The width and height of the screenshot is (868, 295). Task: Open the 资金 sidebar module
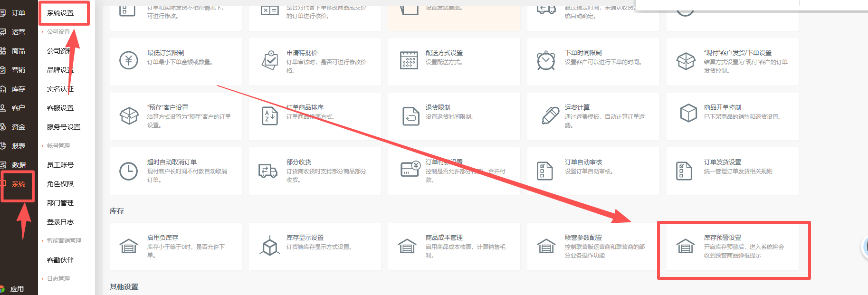point(19,127)
